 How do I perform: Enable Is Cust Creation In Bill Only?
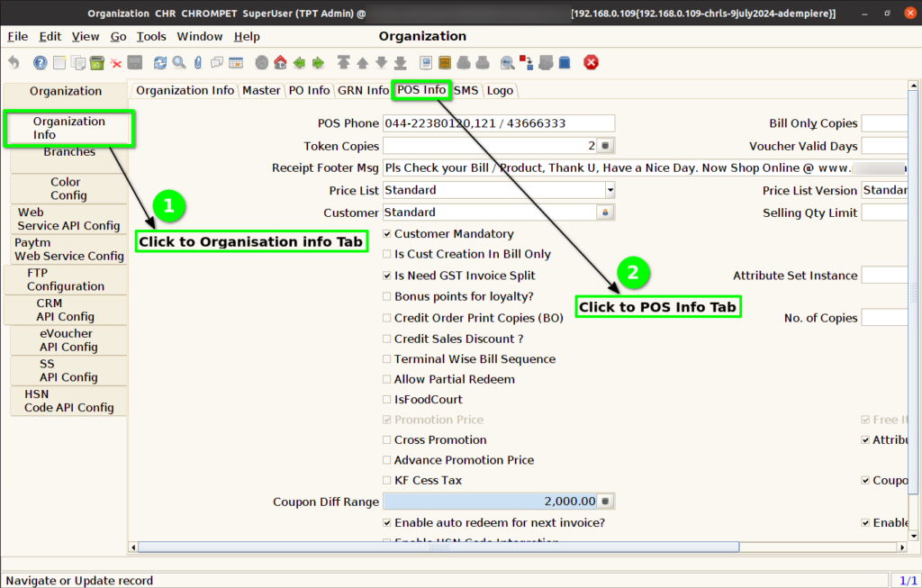tap(387, 254)
